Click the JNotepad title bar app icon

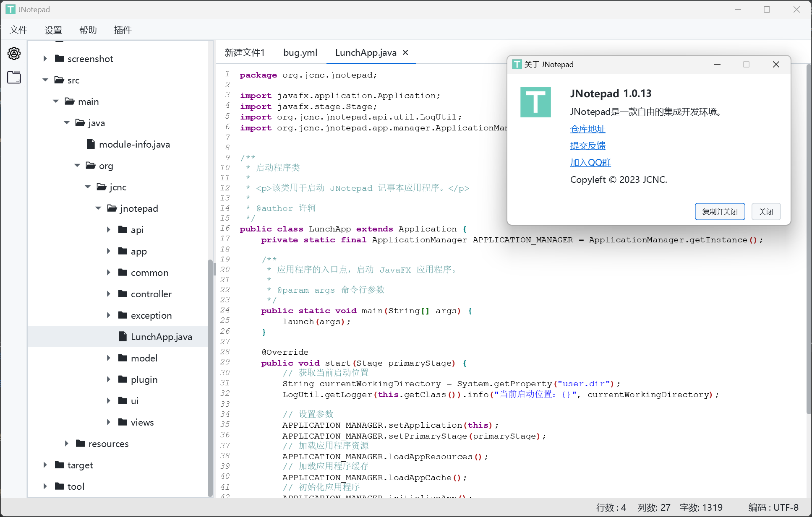pos(10,9)
